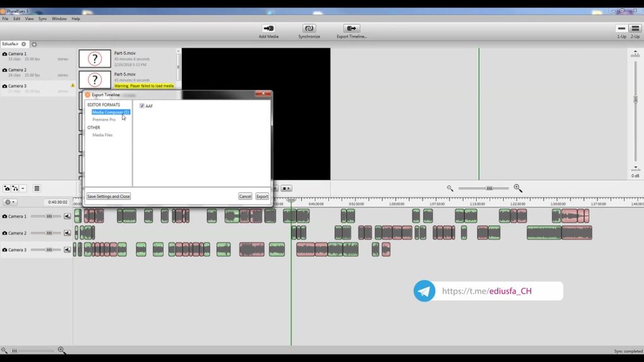Viewport: 644px width, 362px height.
Task: Select Media Composer export format
Action: coord(111,112)
